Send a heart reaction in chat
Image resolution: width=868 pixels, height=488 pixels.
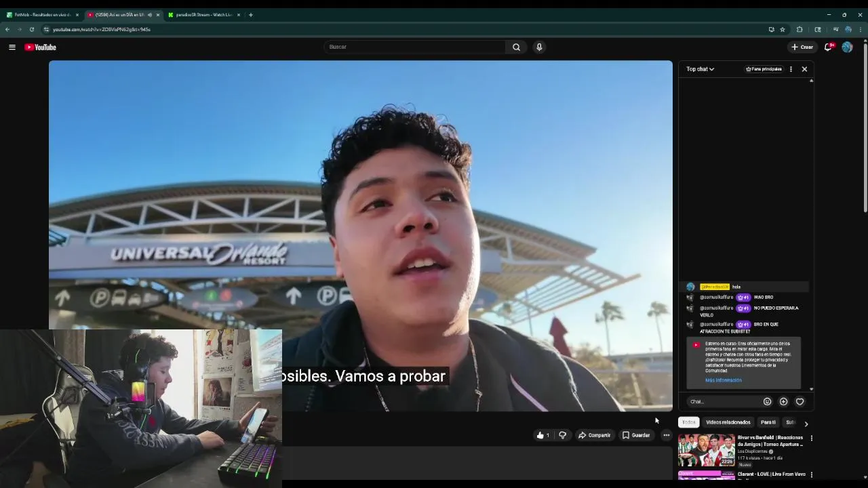click(800, 401)
